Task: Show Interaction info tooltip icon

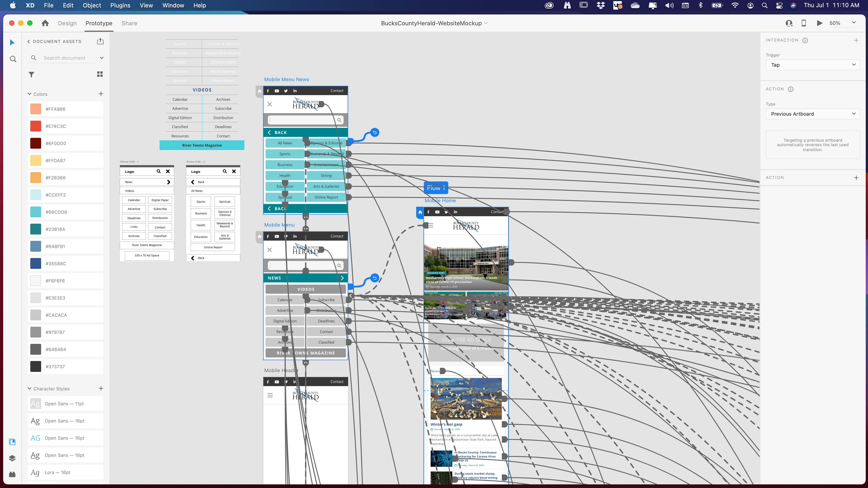Action: pyautogui.click(x=805, y=40)
